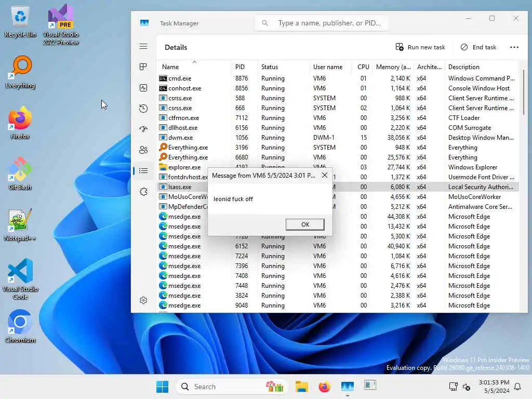Image resolution: width=532 pixels, height=399 pixels.
Task: Click Git Bash desktop shortcut icon
Action: [x=20, y=174]
